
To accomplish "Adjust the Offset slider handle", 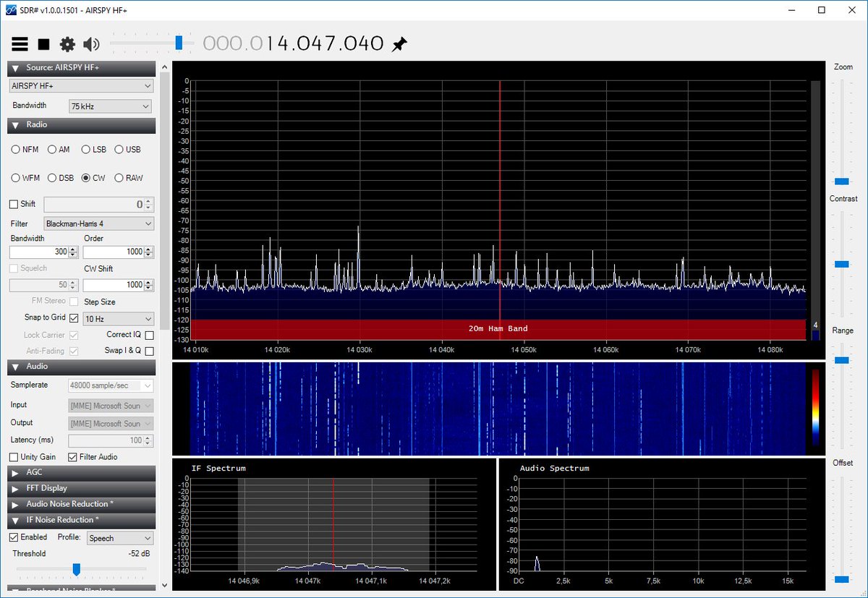I will pyautogui.click(x=841, y=579).
